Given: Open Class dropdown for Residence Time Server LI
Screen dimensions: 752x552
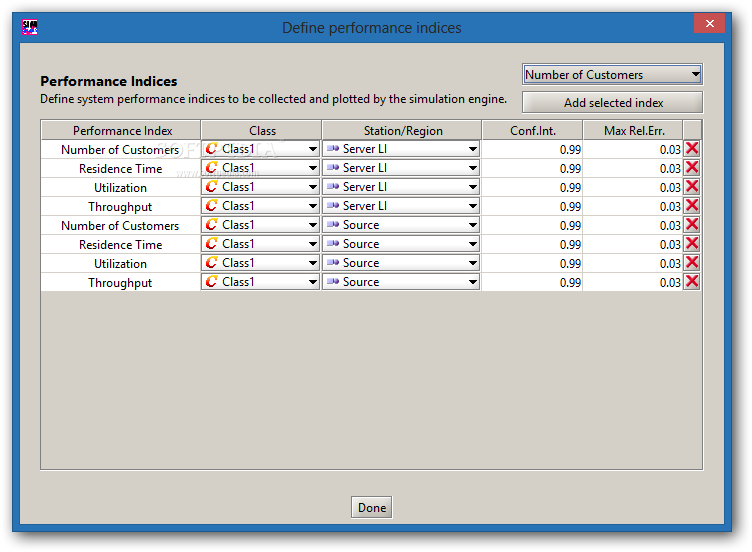Looking at the screenshot, I should click(260, 168).
